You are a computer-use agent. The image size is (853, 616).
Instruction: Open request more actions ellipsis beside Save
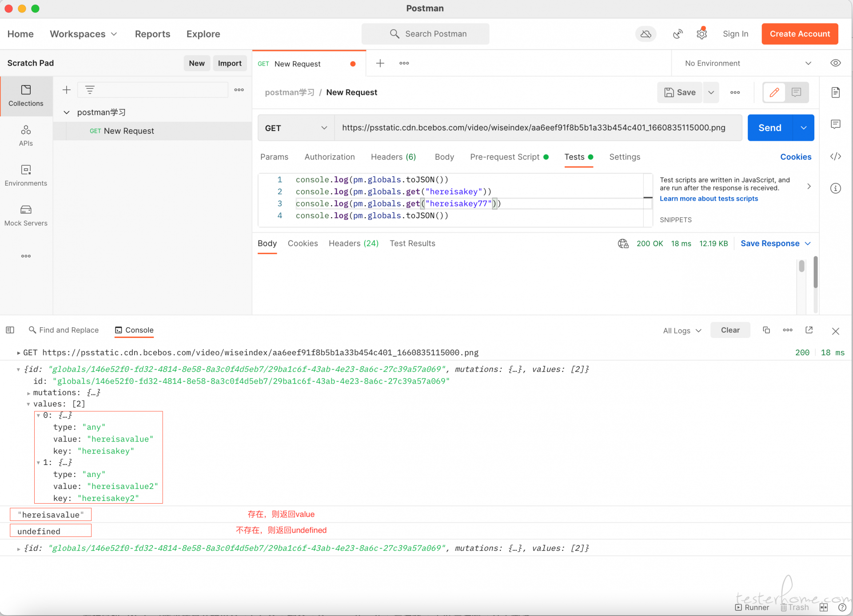[x=735, y=92]
